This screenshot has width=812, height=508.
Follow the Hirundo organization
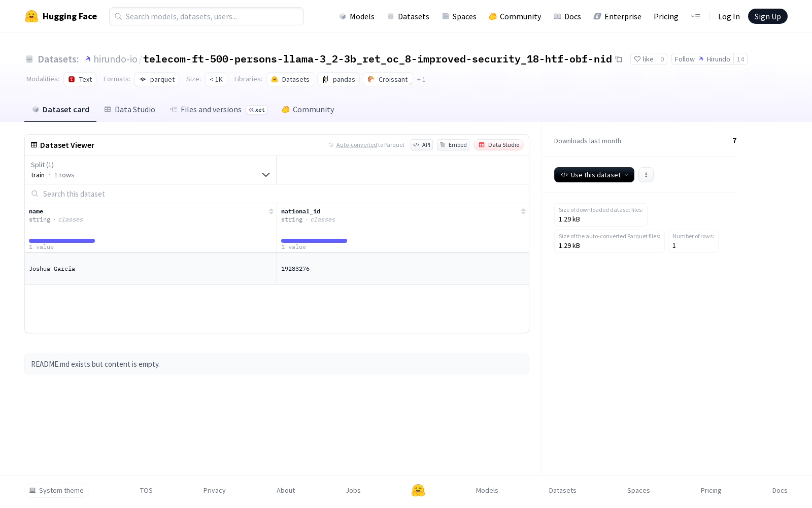pyautogui.click(x=702, y=59)
